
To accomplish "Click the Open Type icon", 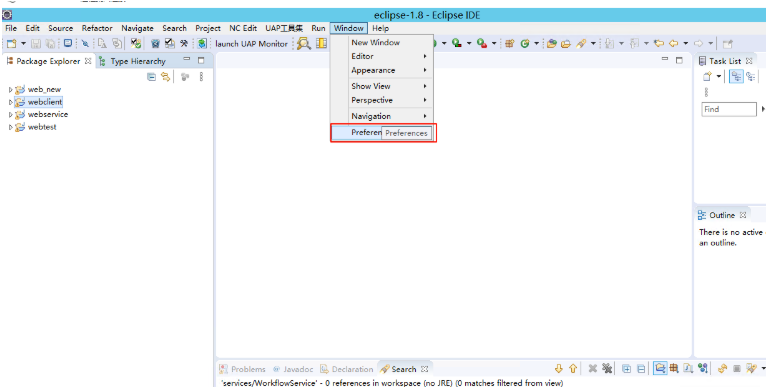I will tap(552, 44).
